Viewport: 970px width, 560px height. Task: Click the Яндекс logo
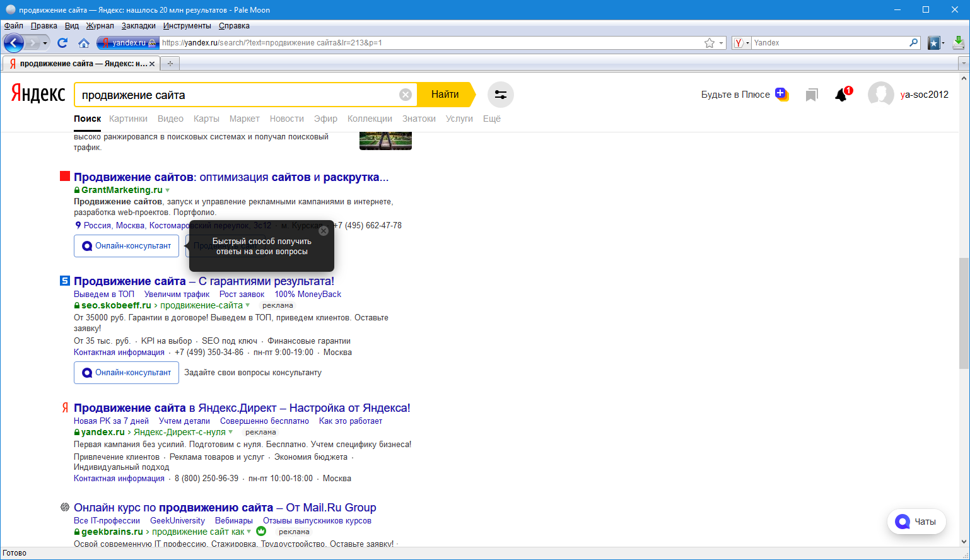[38, 94]
